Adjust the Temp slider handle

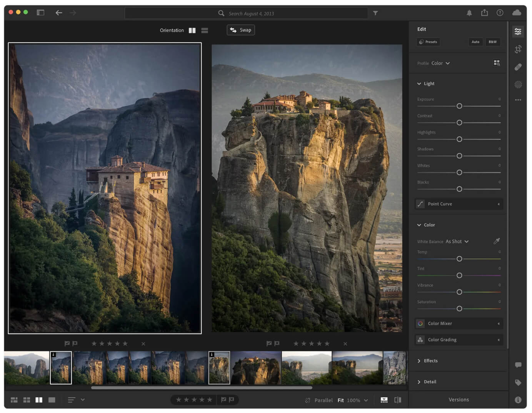(459, 259)
